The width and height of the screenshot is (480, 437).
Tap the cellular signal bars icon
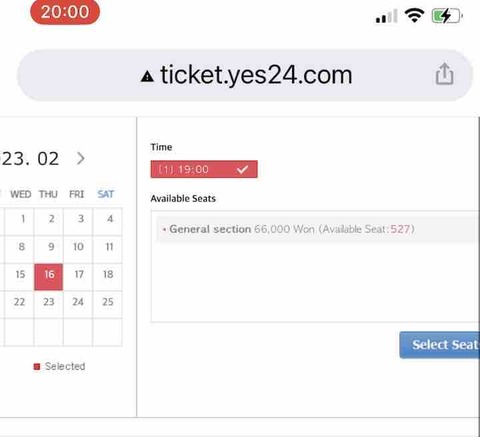pos(387,16)
